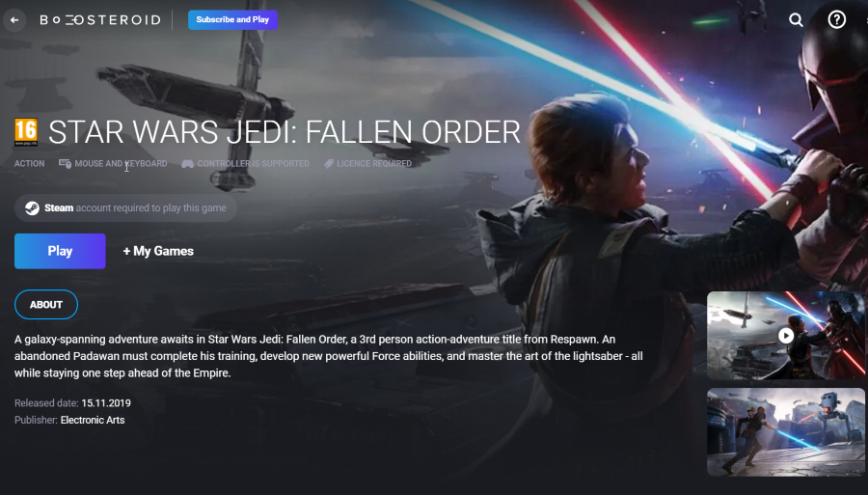Click the Boosteroid logo
Viewport: 868px width, 495px height.
point(100,20)
